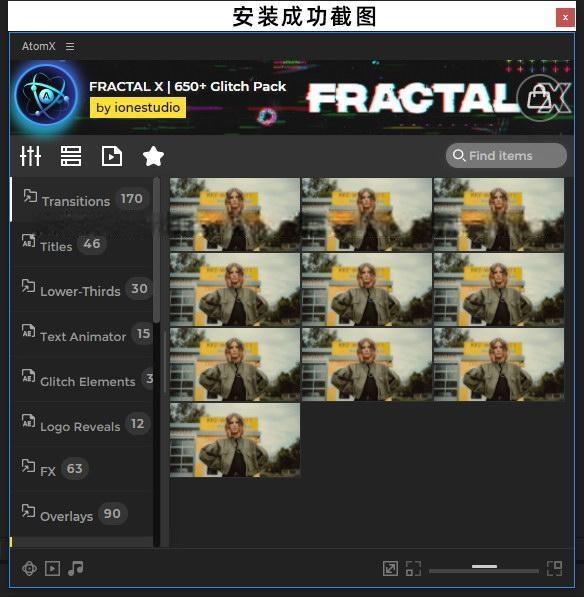Screen dimensions: 584x597
Task: Click the expand arrow icon in bottom bar
Action: 390,568
